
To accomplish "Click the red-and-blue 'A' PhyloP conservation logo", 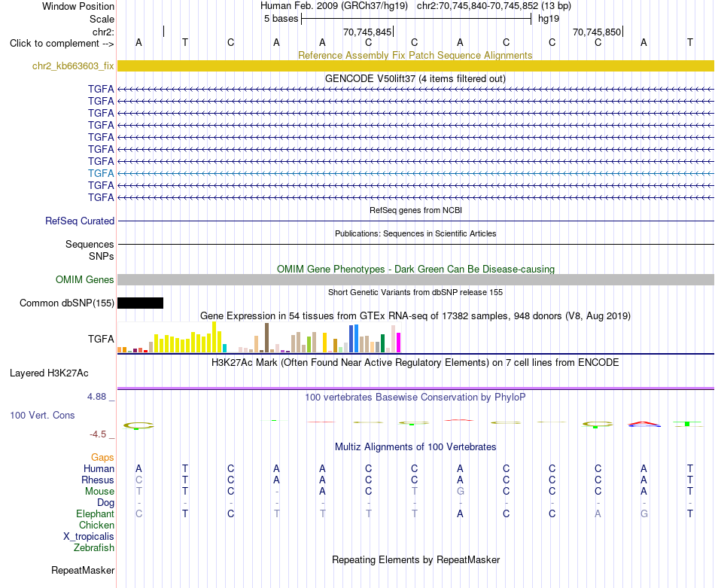I will click(643, 424).
